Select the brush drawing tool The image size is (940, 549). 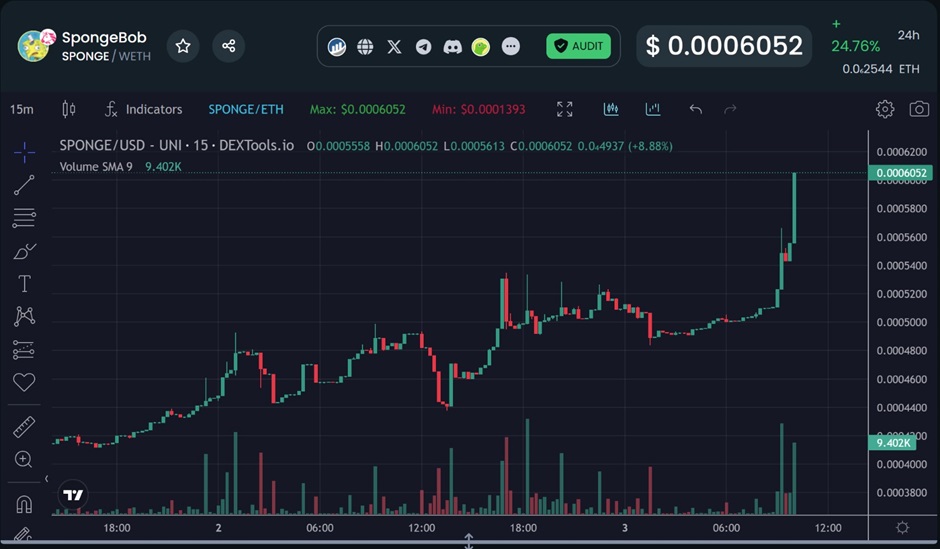[x=24, y=250]
